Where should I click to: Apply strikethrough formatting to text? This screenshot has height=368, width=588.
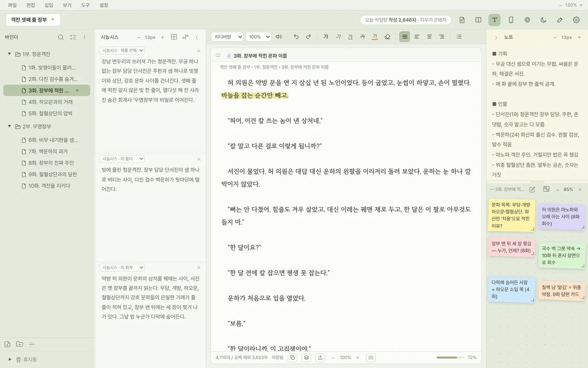coord(363,37)
